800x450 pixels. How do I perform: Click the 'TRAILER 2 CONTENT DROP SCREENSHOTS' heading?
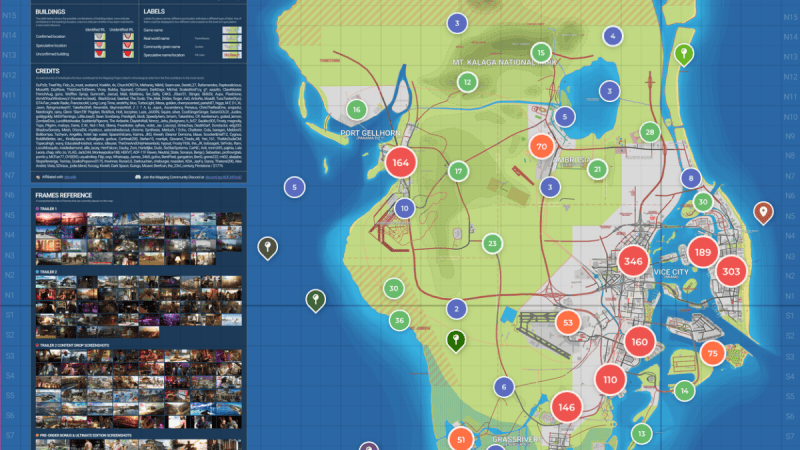coord(74,345)
